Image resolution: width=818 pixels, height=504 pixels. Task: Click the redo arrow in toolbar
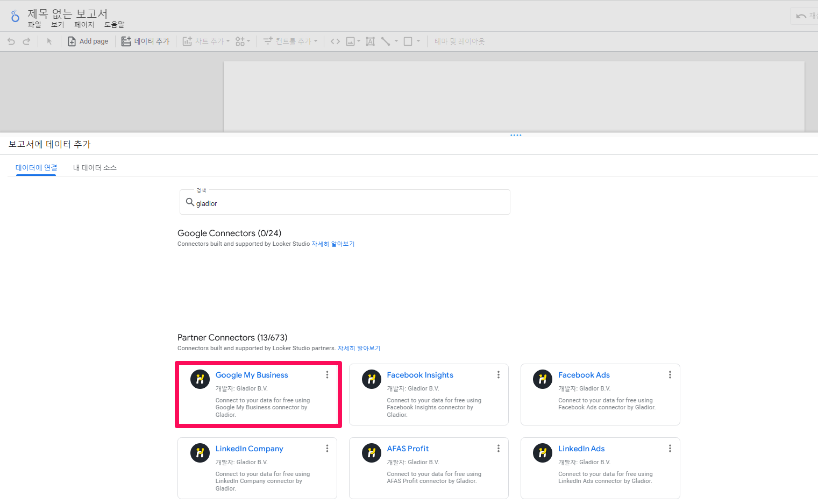pyautogui.click(x=26, y=41)
